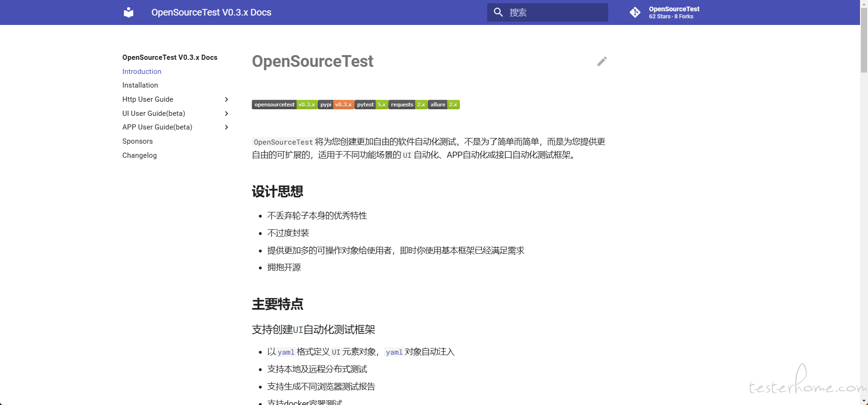868x405 pixels.
Task: Click the 支持创建UI自动化测试框架 subheading
Action: point(313,330)
